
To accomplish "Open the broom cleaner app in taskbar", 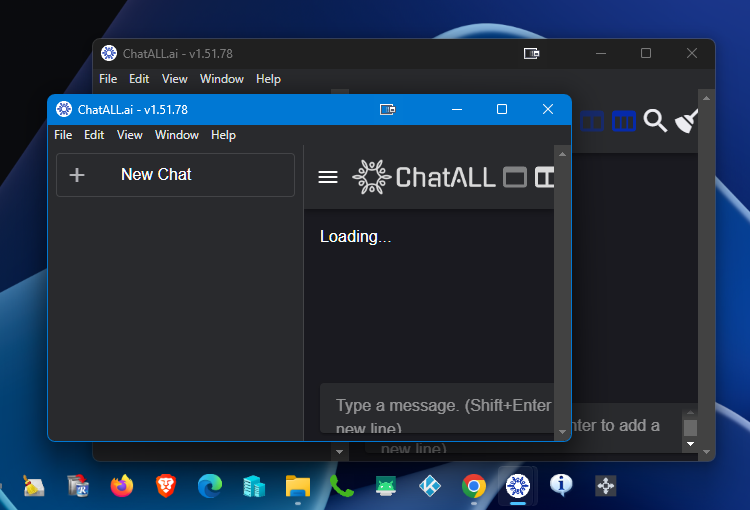I will (33, 486).
